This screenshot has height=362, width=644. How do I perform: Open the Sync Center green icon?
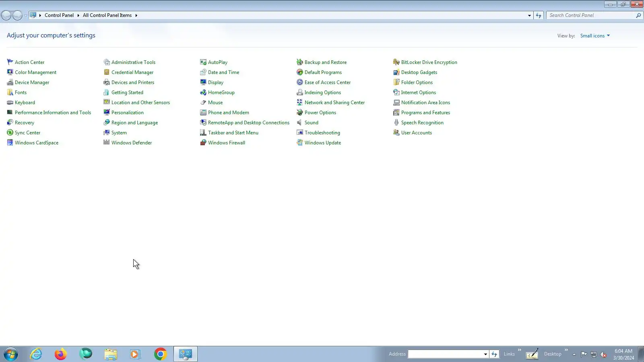[10, 132]
